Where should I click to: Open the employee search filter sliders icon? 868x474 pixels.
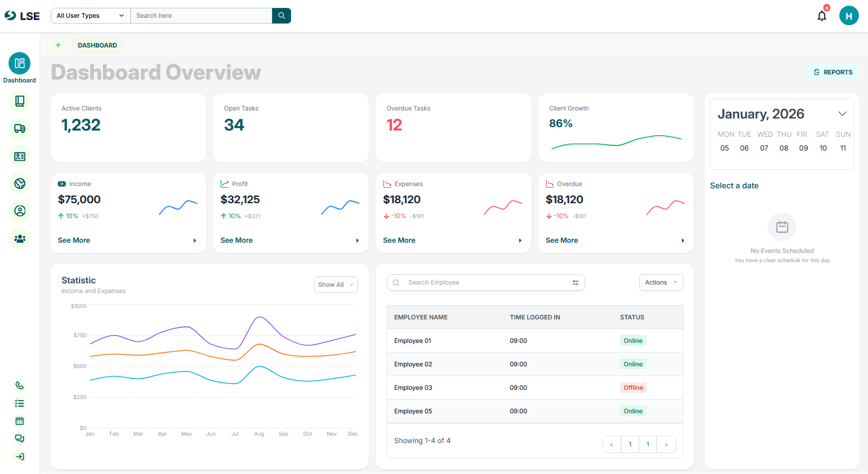pyautogui.click(x=575, y=283)
